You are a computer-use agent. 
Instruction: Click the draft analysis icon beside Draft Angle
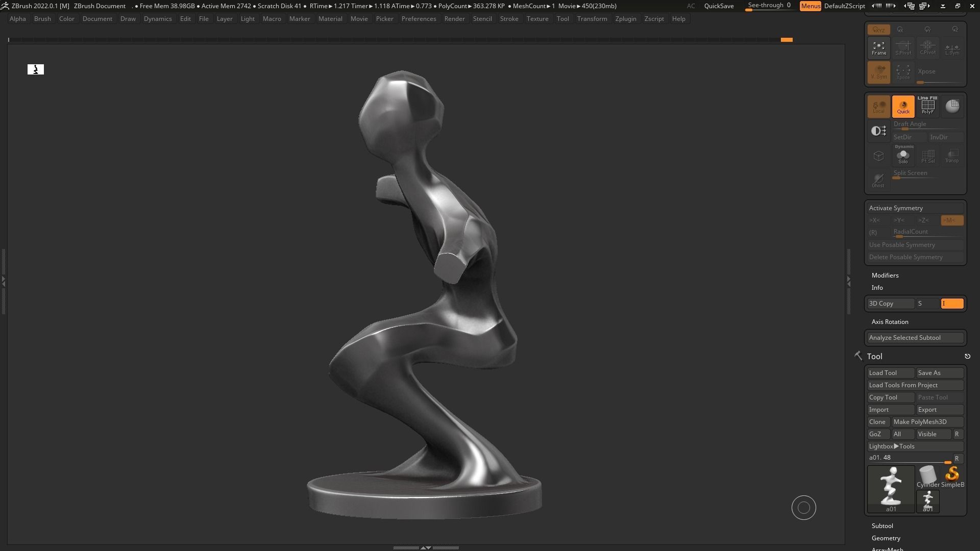(x=878, y=131)
